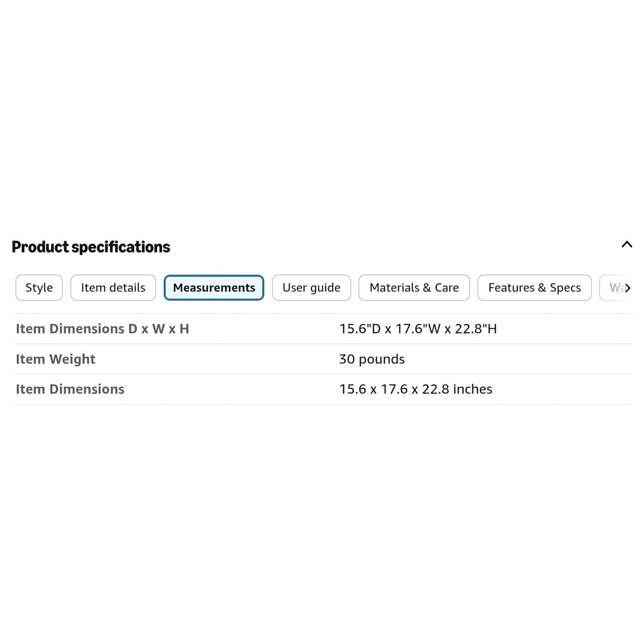Click the word inches in last row

click(473, 389)
